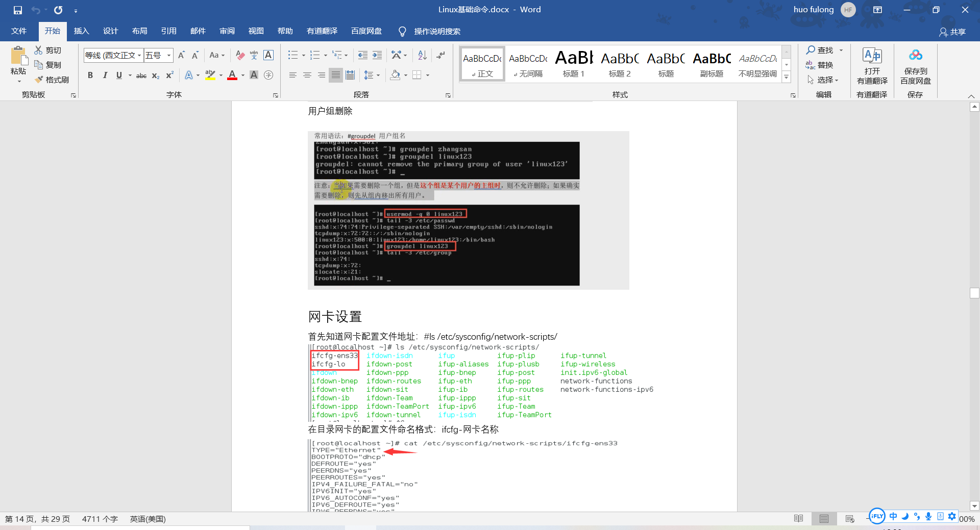Viewport: 980px width, 530px height.
Task: Expand the styles gallery more button
Action: point(787,77)
